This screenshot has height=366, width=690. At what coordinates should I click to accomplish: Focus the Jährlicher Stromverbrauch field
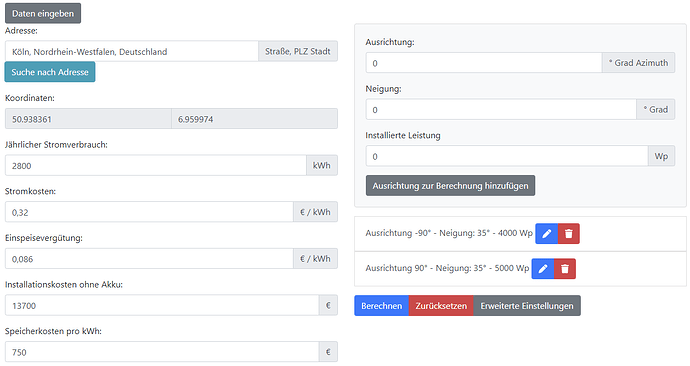(156, 165)
